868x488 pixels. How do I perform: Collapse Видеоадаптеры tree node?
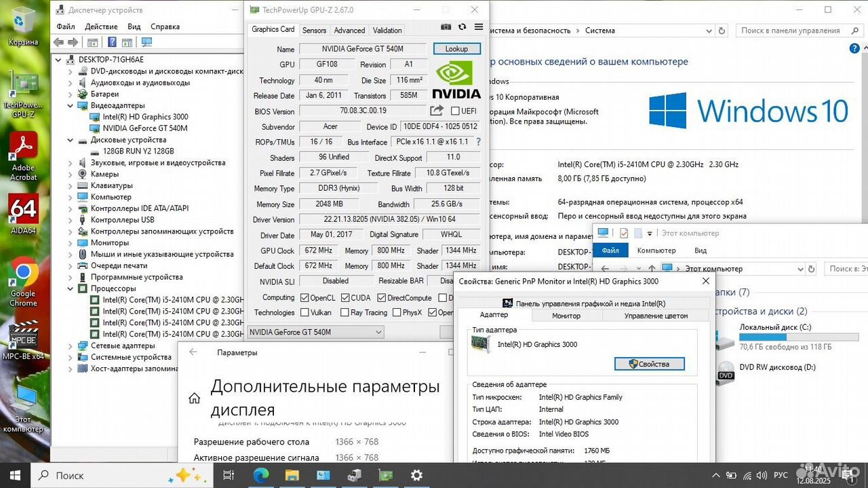tap(71, 105)
